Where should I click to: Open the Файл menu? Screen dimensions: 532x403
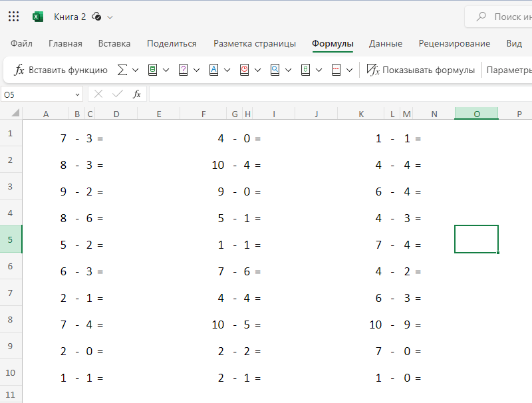tap(21, 43)
